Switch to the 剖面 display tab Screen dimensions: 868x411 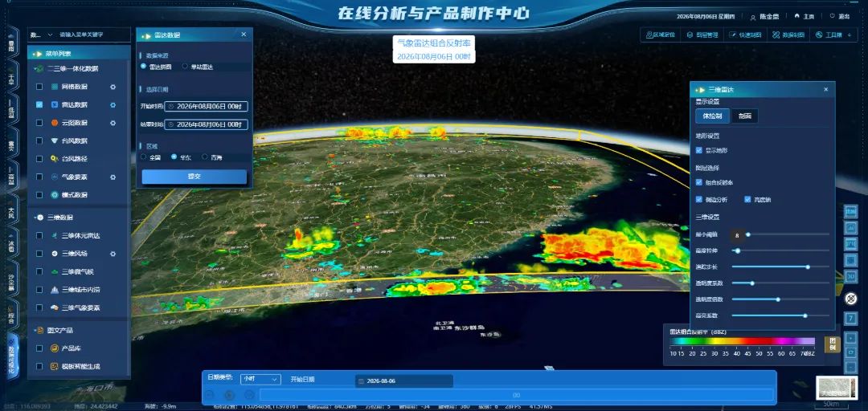coord(744,116)
